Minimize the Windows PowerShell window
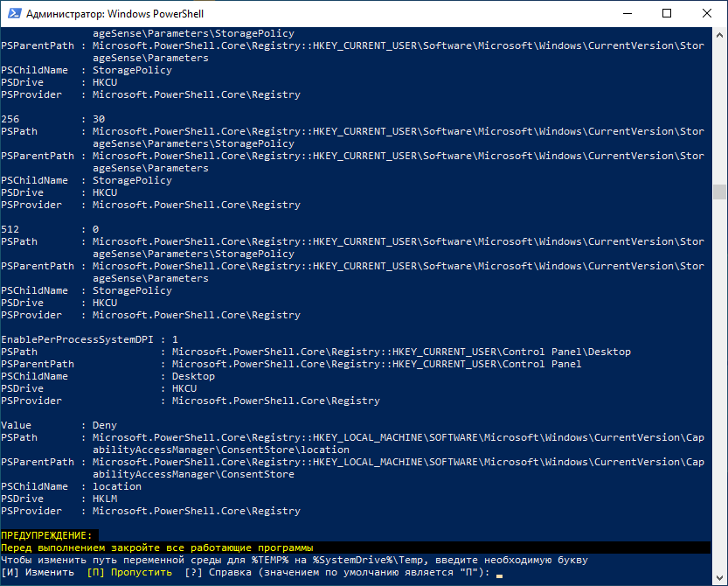Image resolution: width=728 pixels, height=586 pixels. pyautogui.click(x=627, y=13)
